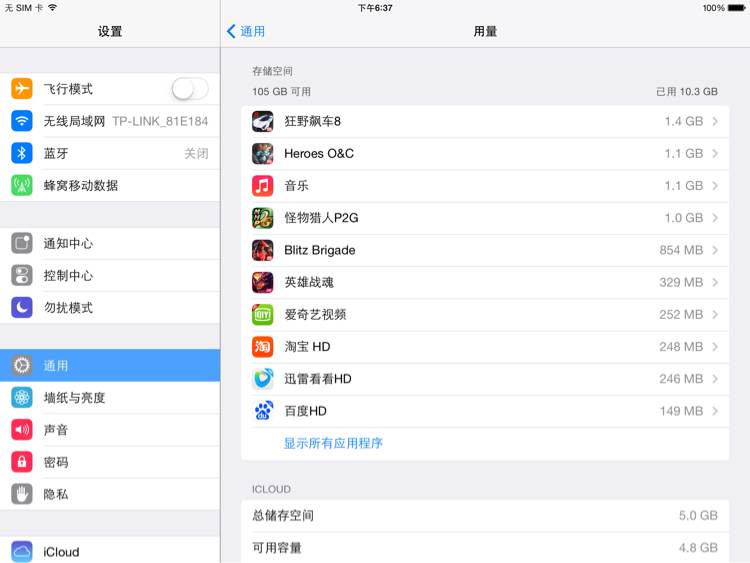Tap the 已用 10.3 GB text
This screenshot has height=563, width=750.
[687, 91]
